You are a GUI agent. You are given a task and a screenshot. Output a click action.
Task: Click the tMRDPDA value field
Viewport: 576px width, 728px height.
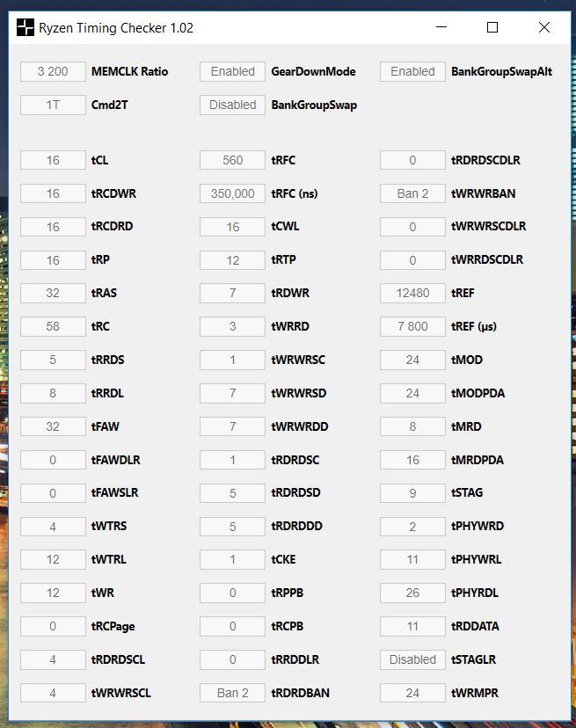(412, 460)
